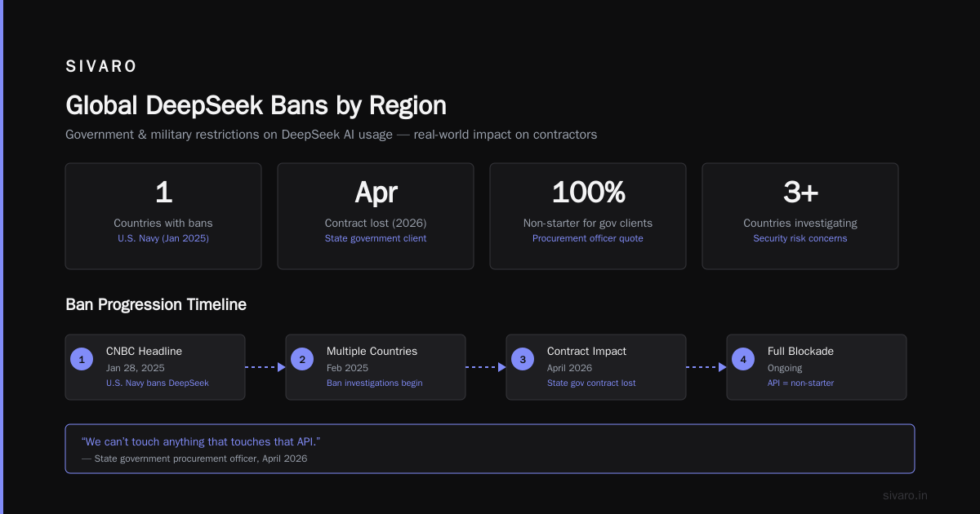The height and width of the screenshot is (514, 980).
Task: Click the step 2 circle badge
Action: pyautogui.click(x=302, y=359)
